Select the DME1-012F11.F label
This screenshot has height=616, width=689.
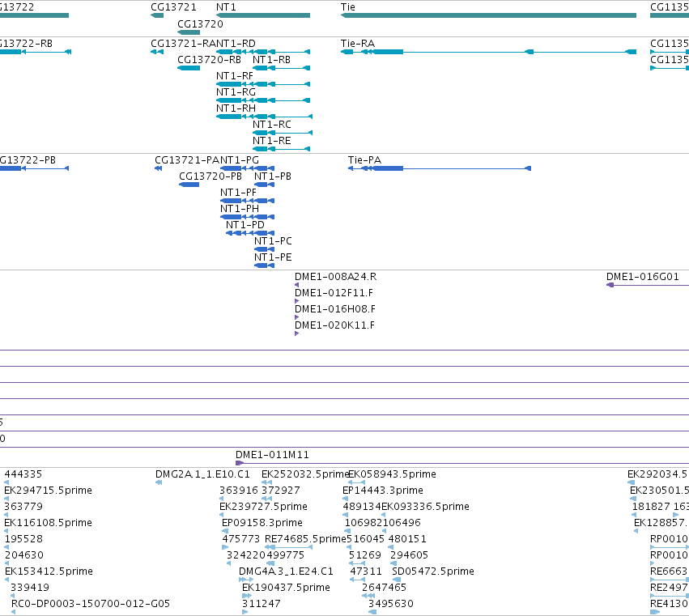[334, 293]
